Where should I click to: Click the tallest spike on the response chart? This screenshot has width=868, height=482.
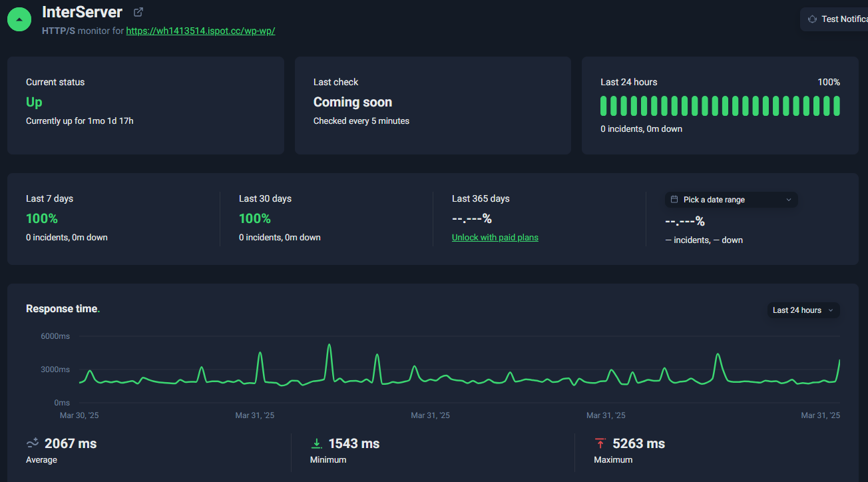coord(329,346)
